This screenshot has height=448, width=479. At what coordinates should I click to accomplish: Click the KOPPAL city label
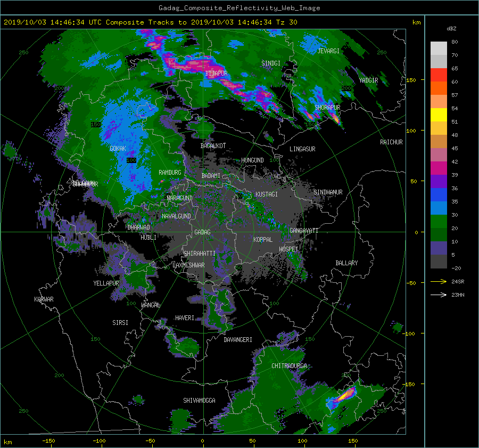pyautogui.click(x=263, y=240)
